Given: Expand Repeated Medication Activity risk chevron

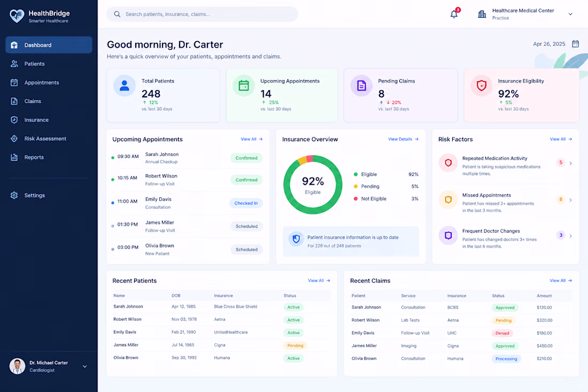Looking at the screenshot, I should pyautogui.click(x=570, y=163).
